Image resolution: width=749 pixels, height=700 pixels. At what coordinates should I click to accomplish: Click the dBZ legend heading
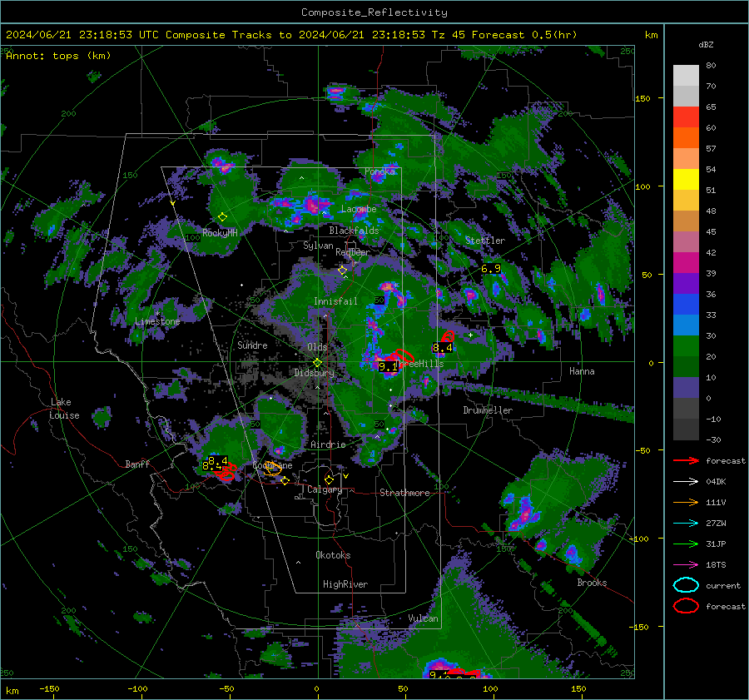pos(706,45)
